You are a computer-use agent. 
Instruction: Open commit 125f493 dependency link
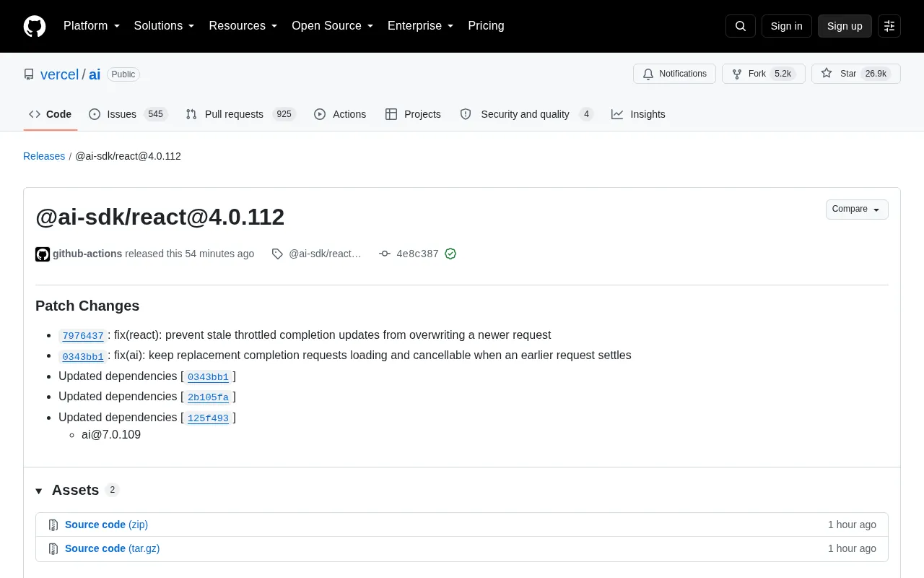208,418
